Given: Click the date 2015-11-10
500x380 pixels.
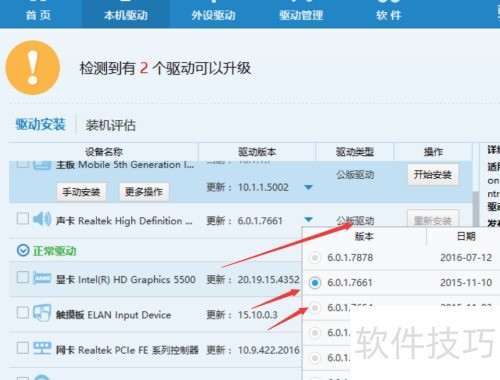Looking at the screenshot, I should [x=466, y=283].
